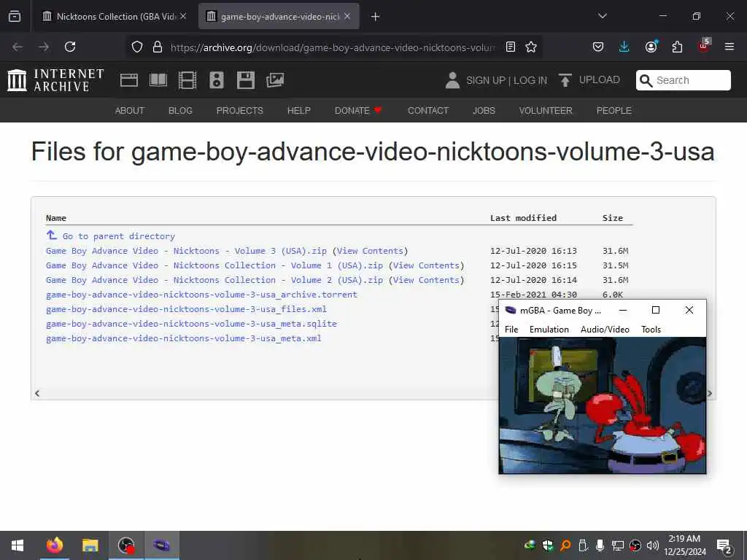Open the CONTACT nav item
Viewport: 747px width, 560px height.
[428, 111]
